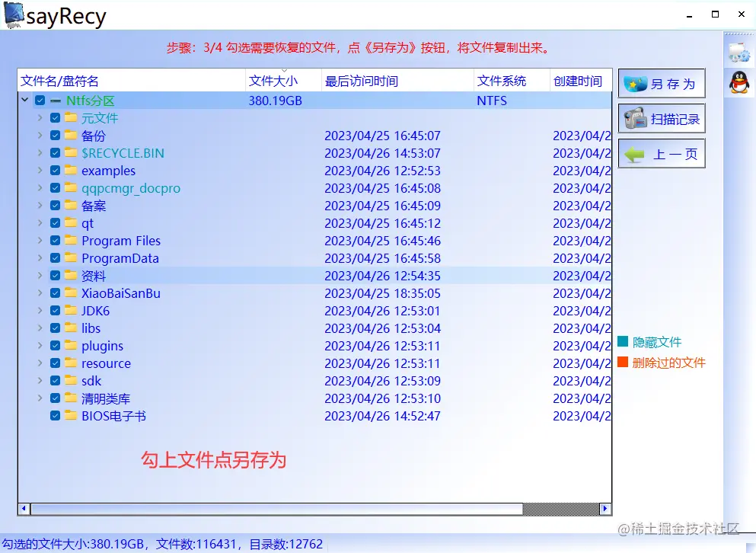The width and height of the screenshot is (756, 553).
Task: Expand the resource folder node
Action: coord(40,363)
